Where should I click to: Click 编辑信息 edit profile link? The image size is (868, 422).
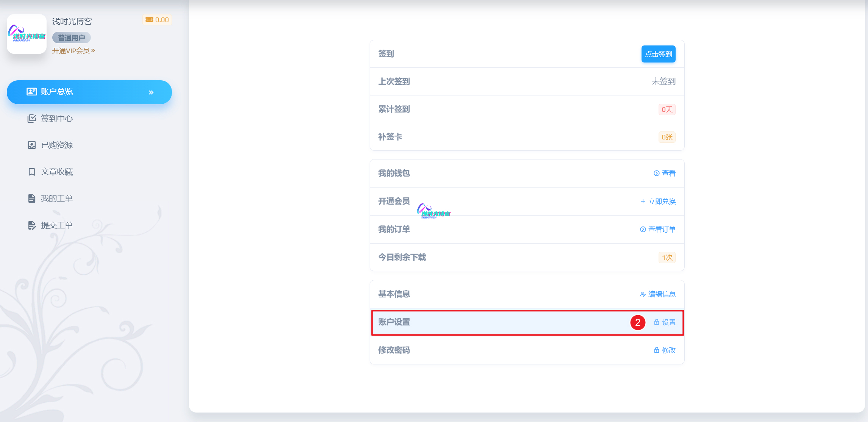click(658, 294)
